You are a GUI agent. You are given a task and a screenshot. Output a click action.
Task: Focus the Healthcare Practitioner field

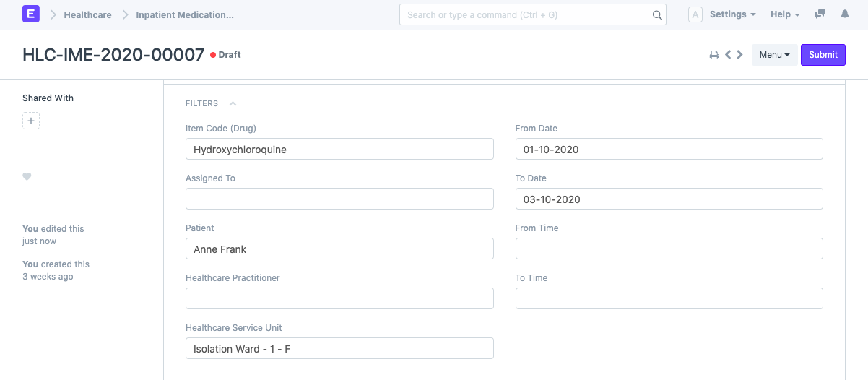(x=339, y=298)
